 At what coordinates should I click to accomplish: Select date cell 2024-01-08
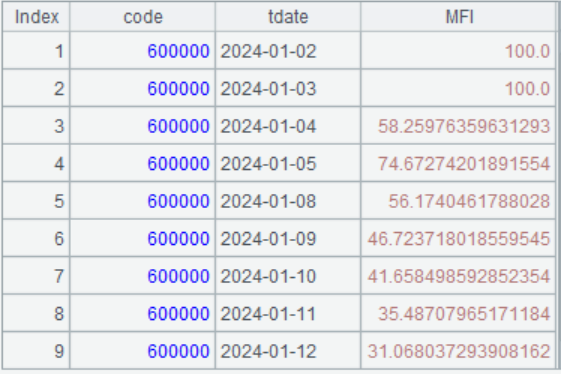tap(288, 201)
